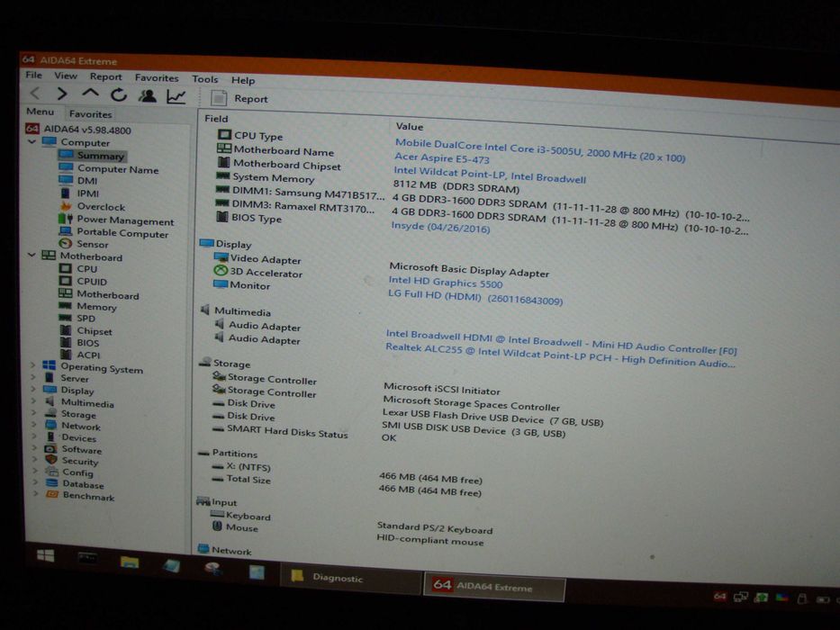
Task: Click the Forward navigation arrow
Action: pyautogui.click(x=61, y=94)
